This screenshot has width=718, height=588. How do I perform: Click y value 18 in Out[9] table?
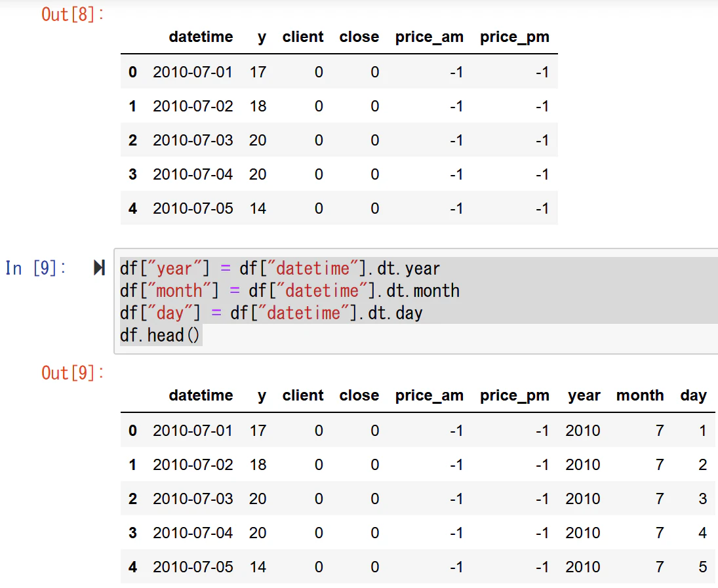258,465
